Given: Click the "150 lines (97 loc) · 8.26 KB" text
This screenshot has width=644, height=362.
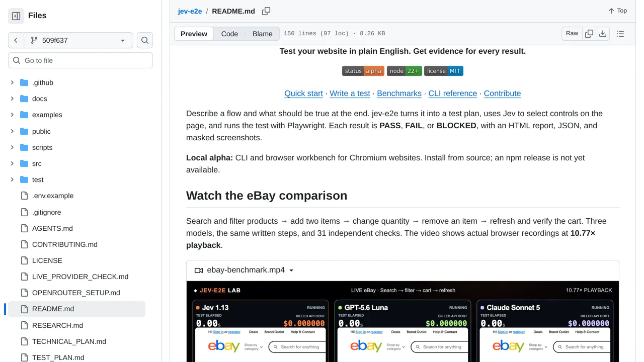Looking at the screenshot, I should (334, 34).
